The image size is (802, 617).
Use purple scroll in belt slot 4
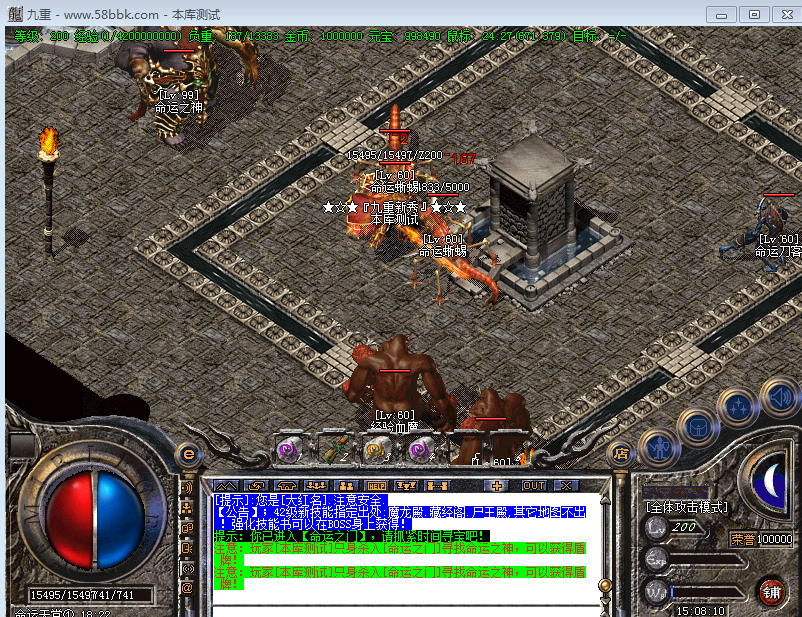click(421, 449)
